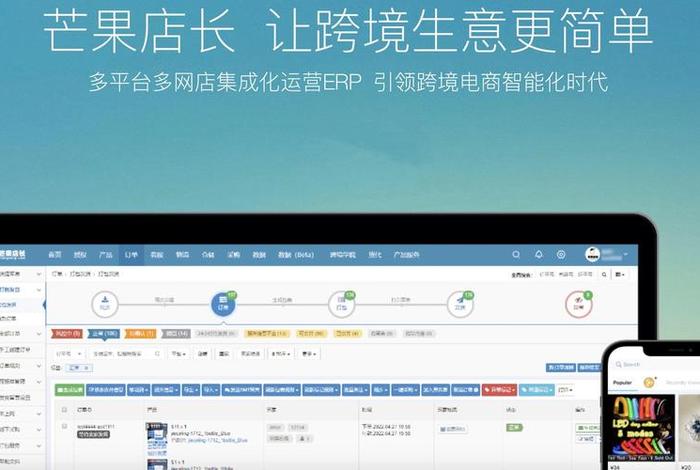This screenshot has width=700, height=470.
Task: Click the paper-plane shipping workflow step circle
Action: point(460,304)
